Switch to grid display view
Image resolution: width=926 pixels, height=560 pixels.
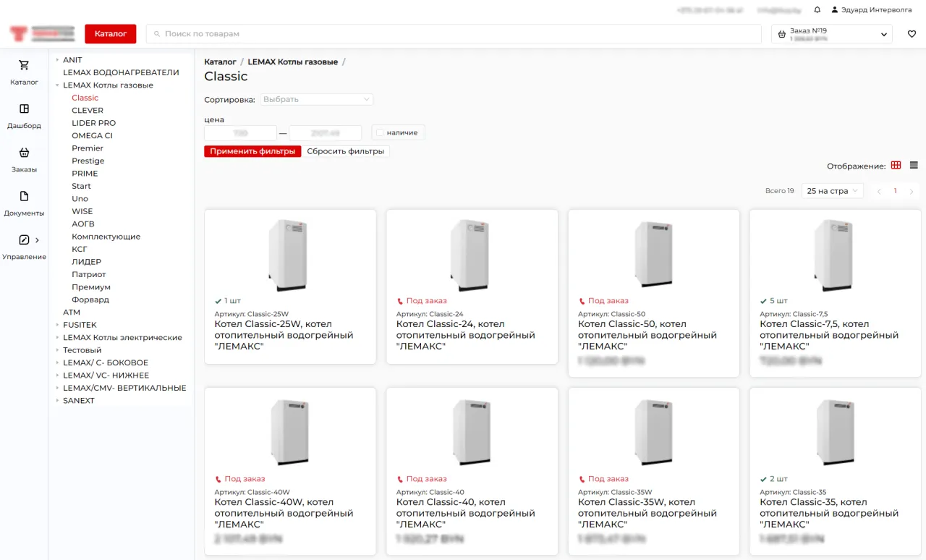tap(896, 166)
